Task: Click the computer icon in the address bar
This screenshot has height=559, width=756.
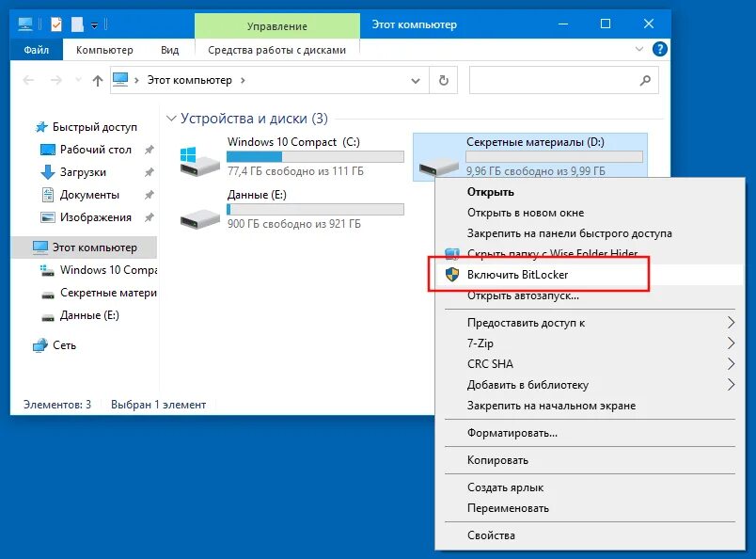Action: pyautogui.click(x=120, y=80)
